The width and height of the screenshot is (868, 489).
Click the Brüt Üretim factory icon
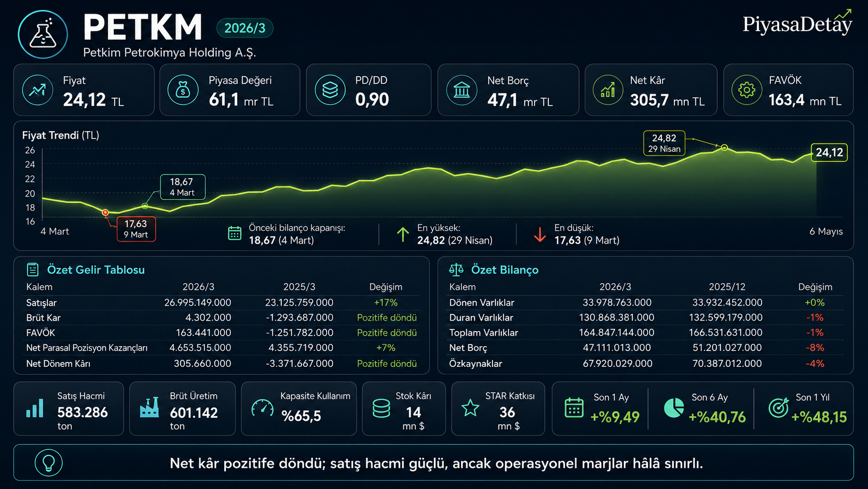150,407
